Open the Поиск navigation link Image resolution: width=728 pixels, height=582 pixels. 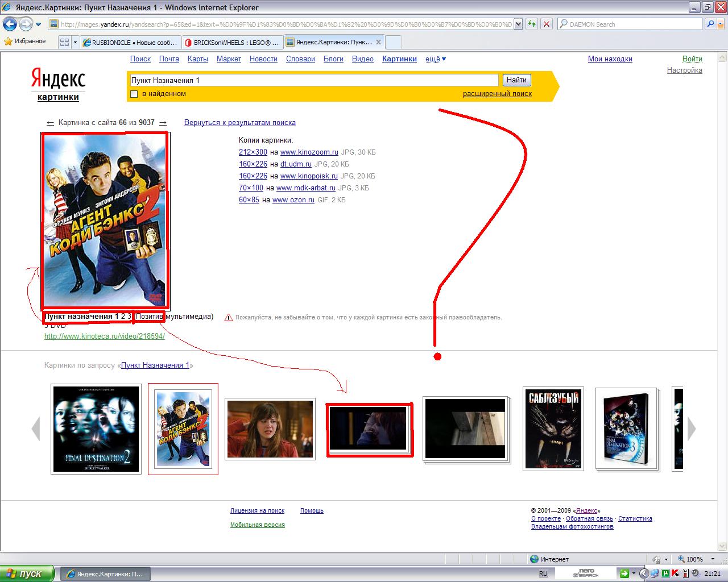click(x=140, y=59)
